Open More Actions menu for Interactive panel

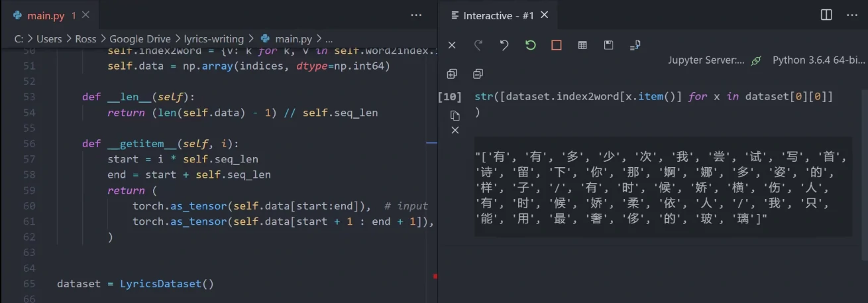click(x=850, y=15)
